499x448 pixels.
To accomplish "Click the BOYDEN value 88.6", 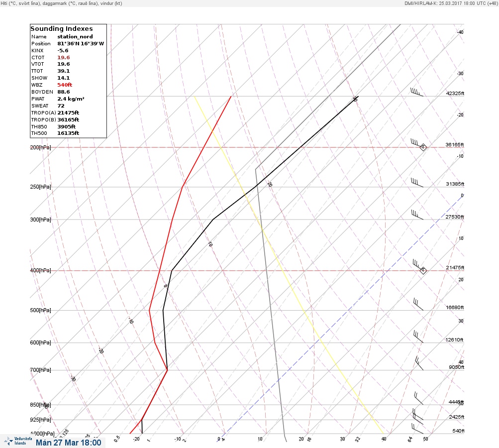I will click(x=64, y=92).
